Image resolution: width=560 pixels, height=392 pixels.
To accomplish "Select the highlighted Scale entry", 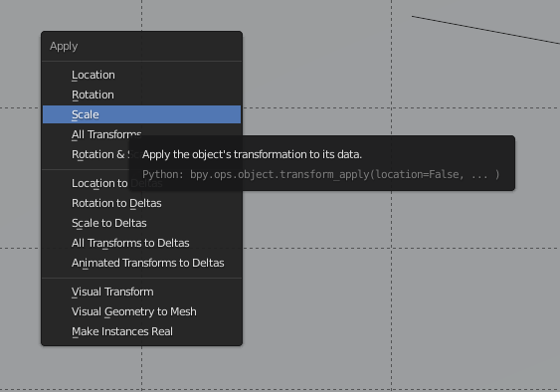I will [x=141, y=114].
